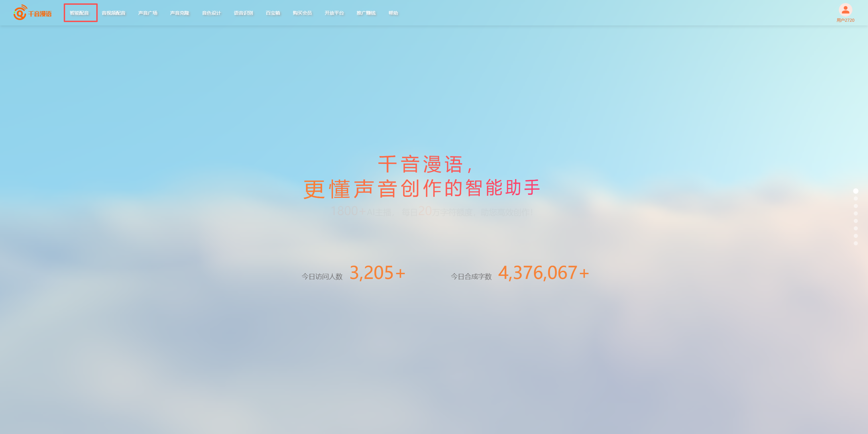
Task: Click the 用户2720 username label
Action: click(x=845, y=20)
